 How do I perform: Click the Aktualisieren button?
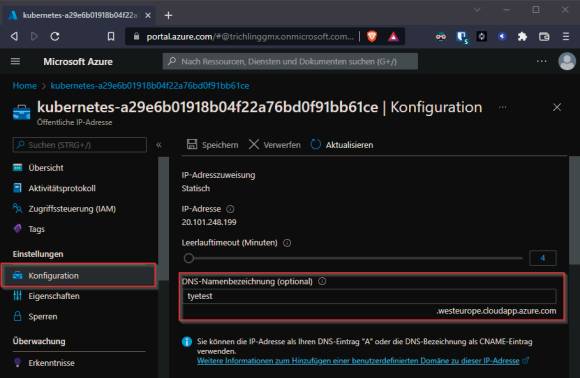click(342, 145)
